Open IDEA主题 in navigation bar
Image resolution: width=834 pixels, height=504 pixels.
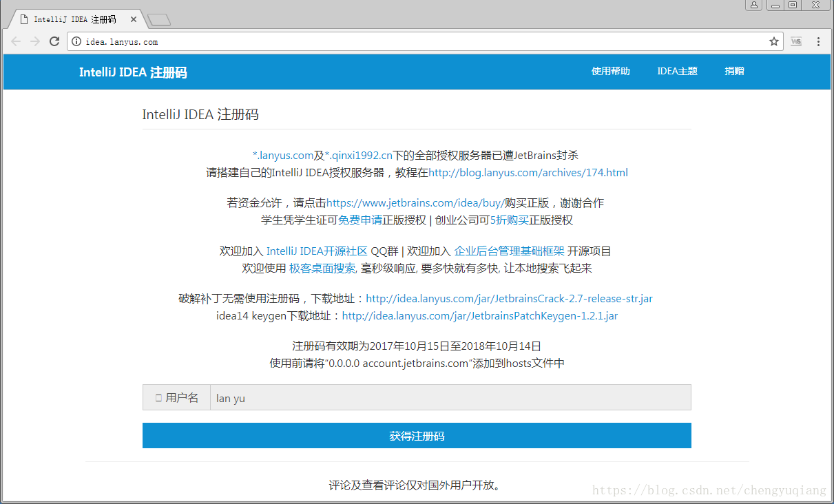pos(677,71)
